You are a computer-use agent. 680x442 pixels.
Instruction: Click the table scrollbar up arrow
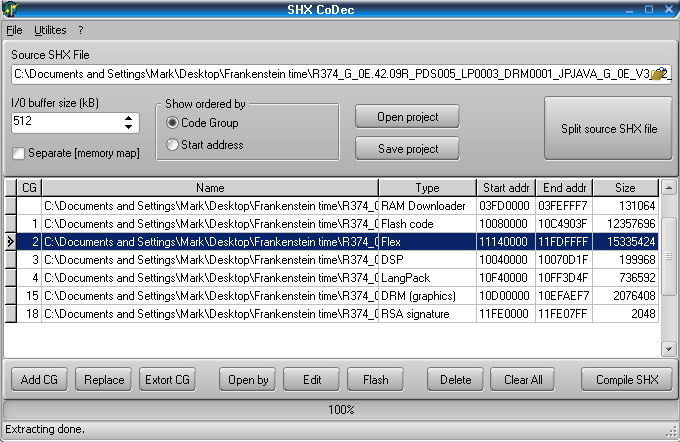coord(668,188)
